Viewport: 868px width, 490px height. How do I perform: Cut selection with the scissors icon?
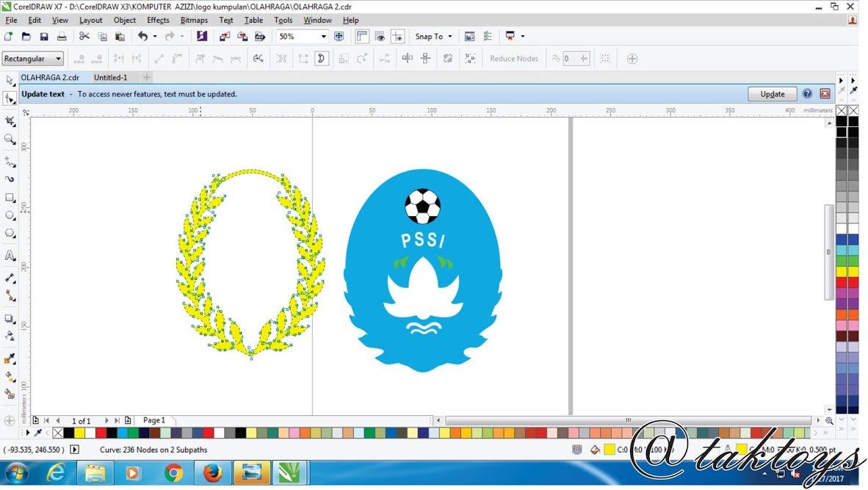point(84,37)
